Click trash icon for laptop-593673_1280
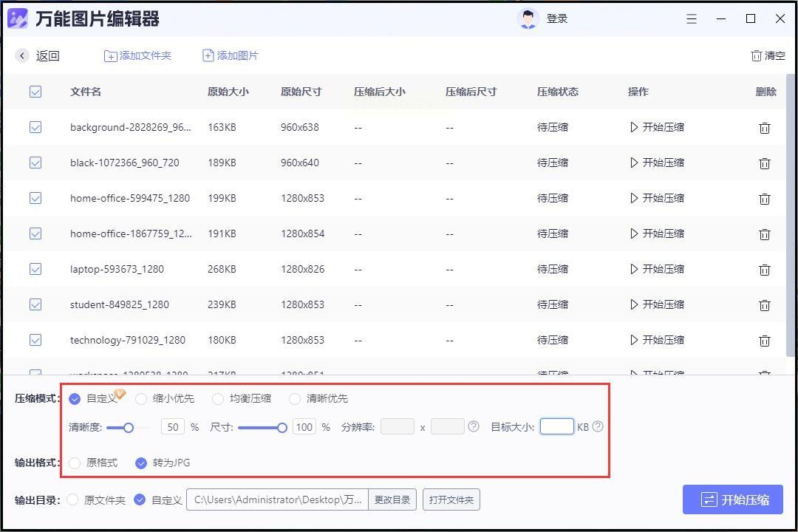 click(765, 269)
